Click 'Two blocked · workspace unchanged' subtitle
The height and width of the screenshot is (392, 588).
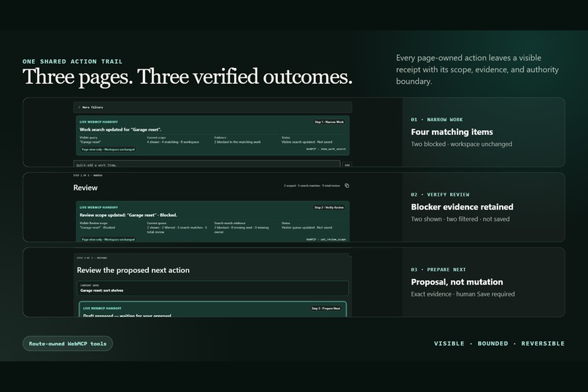click(x=461, y=144)
